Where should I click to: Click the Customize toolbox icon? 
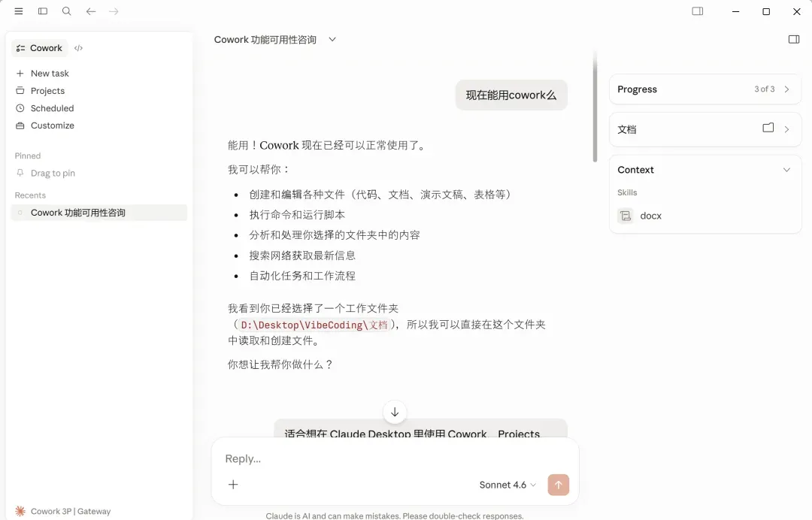click(20, 125)
